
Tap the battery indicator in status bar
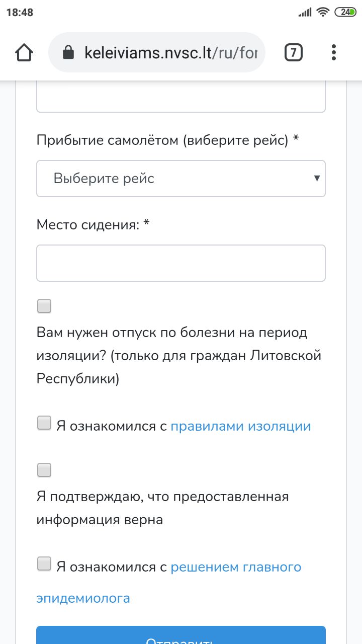pos(346,13)
